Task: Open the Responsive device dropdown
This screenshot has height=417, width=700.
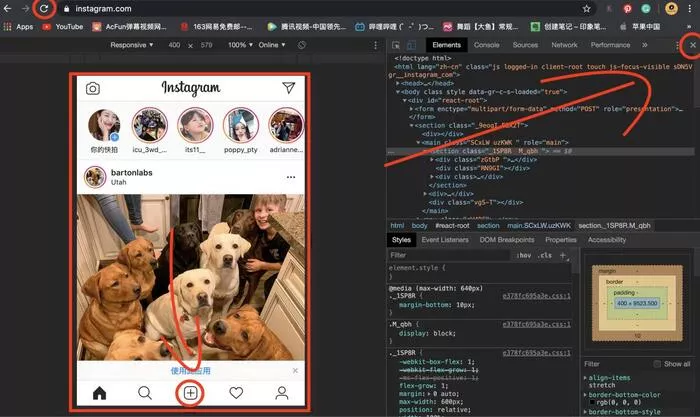Action: [x=132, y=45]
